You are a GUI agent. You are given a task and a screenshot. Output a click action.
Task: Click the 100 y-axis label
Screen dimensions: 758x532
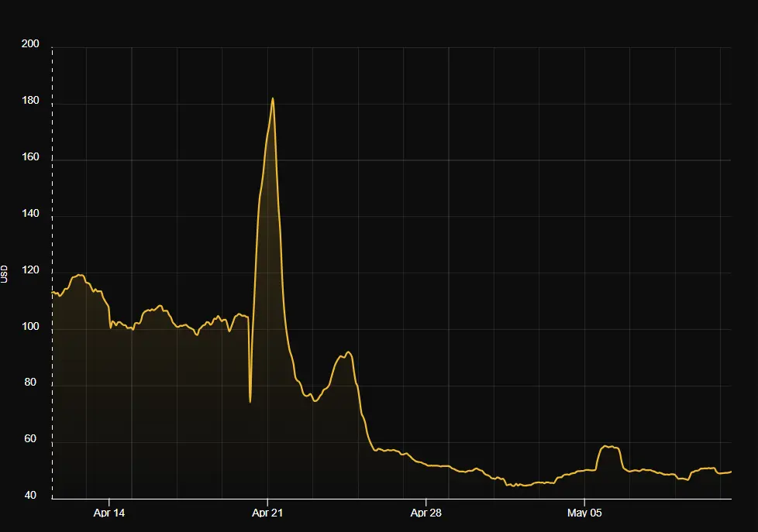30,327
